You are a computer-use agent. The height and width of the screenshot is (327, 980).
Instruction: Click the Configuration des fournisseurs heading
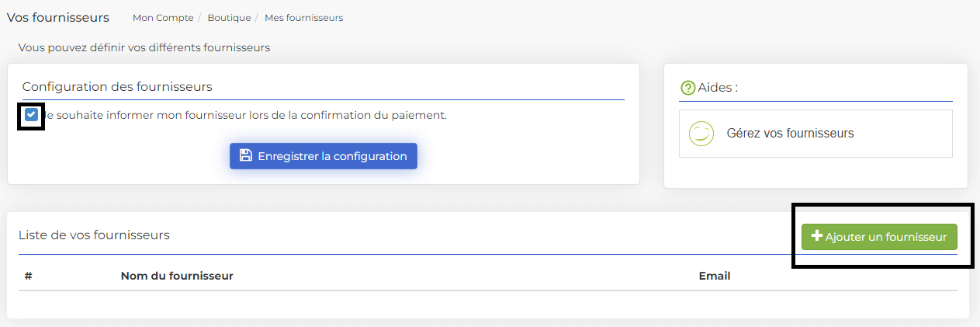117,86
